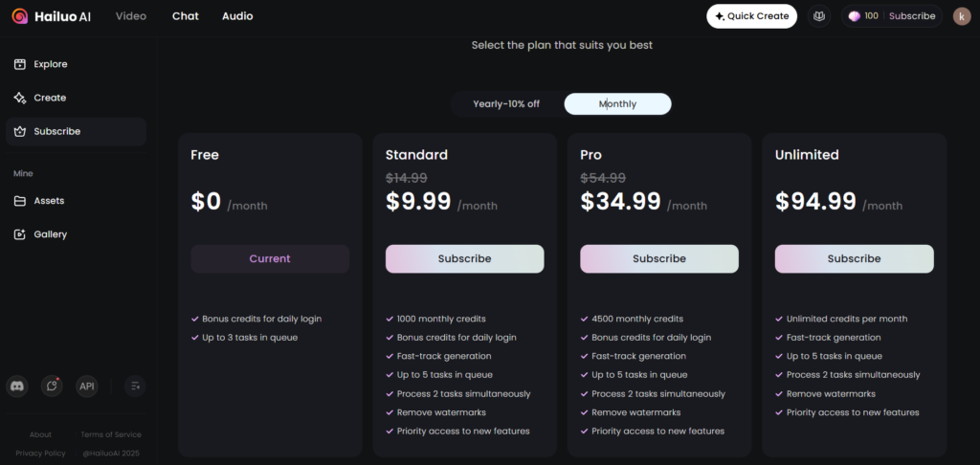Open the tutorial book icon in header

(x=819, y=16)
